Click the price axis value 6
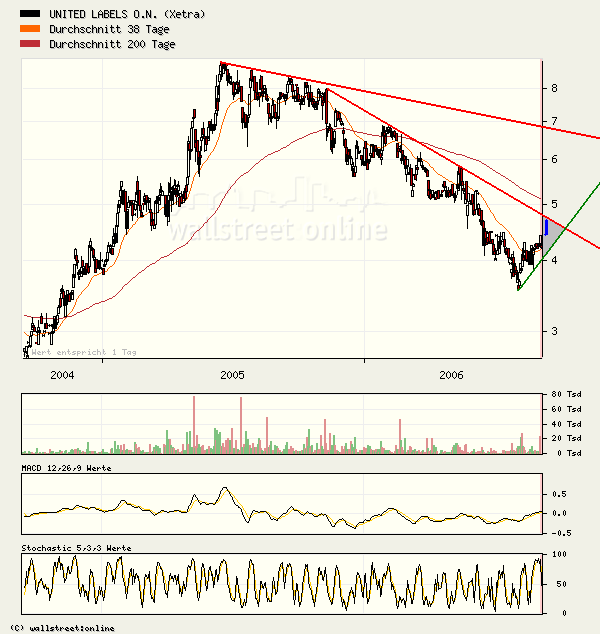 coord(554,159)
